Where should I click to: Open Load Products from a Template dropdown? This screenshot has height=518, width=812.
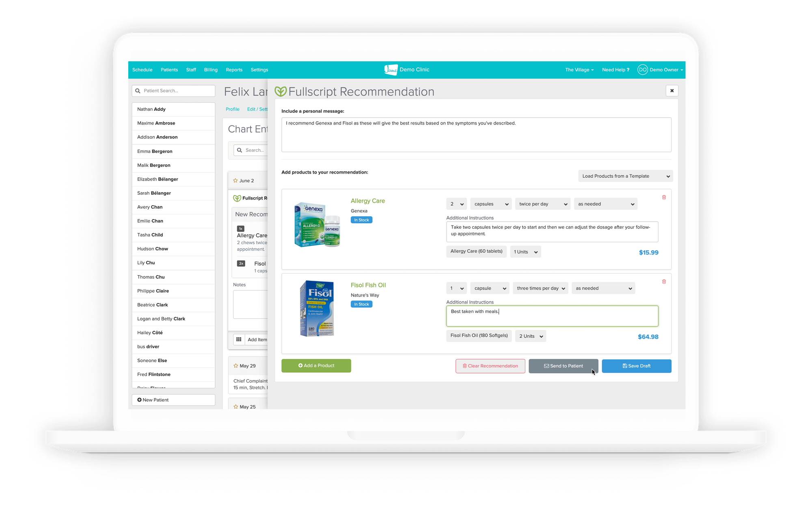(626, 176)
